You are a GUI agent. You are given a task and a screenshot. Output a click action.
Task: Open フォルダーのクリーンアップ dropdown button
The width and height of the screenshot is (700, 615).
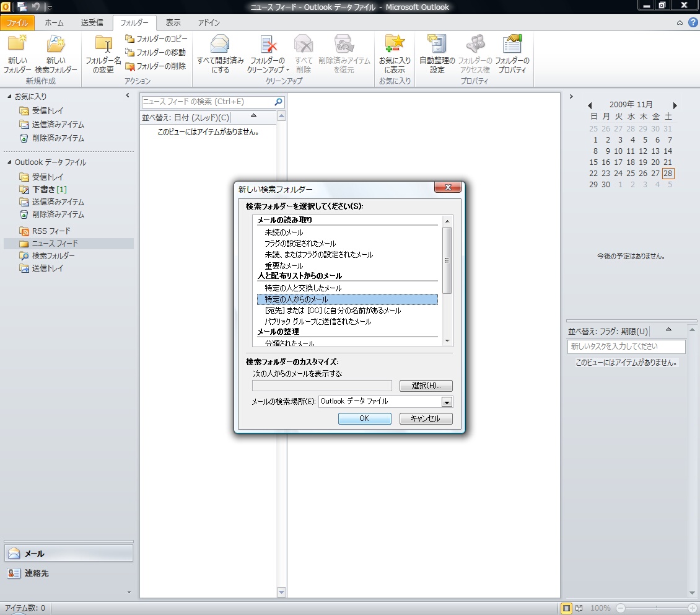268,53
